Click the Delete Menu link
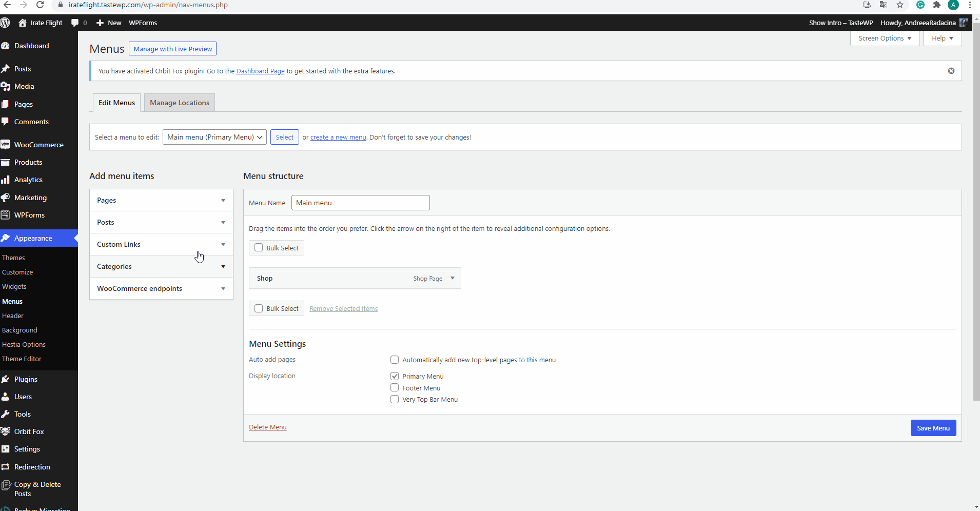The width and height of the screenshot is (980, 511). (267, 427)
